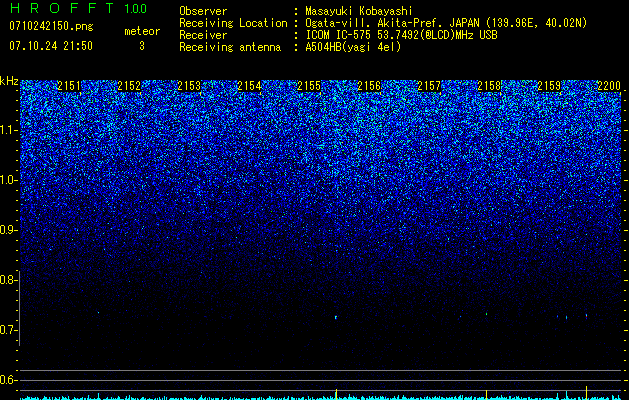Click the yellow level spike below 2158
Image resolution: width=629 pixels, height=400 pixels.
click(x=486, y=394)
